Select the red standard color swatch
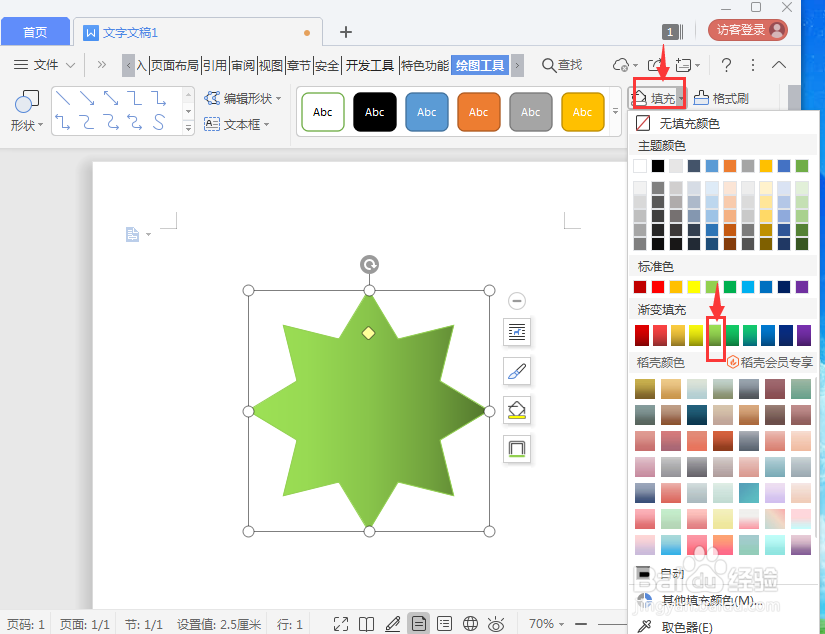825x634 pixels. click(x=658, y=287)
